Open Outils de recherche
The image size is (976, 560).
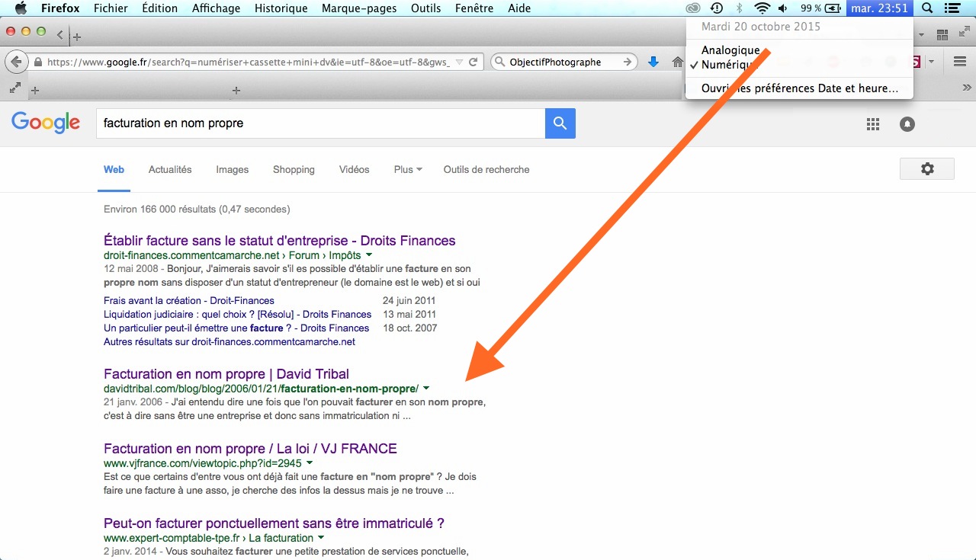pos(486,169)
